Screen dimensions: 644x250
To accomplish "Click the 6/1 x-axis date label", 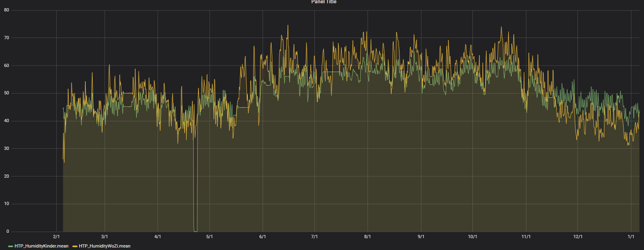I will 263,237.
